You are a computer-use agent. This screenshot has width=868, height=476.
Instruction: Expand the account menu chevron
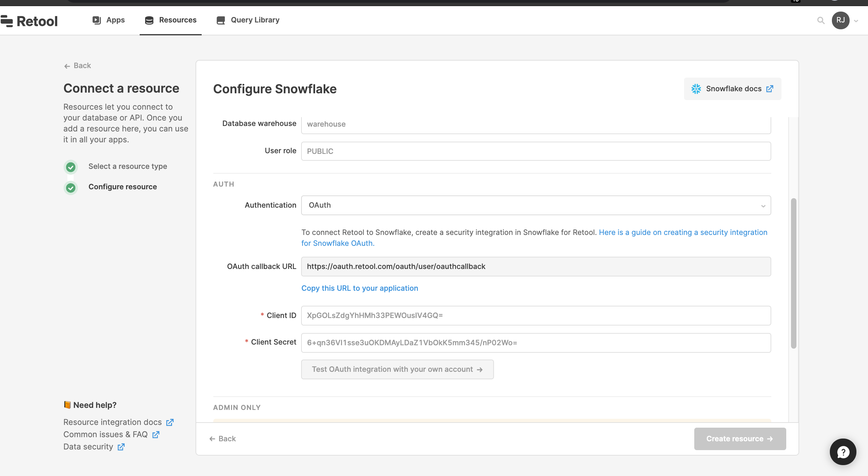coord(856,21)
